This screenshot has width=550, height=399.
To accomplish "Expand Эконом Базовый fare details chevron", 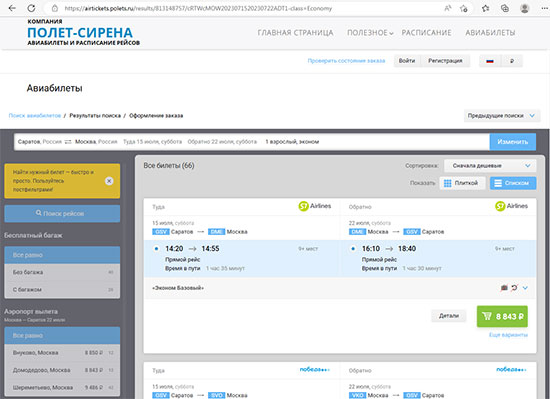I will 525,288.
